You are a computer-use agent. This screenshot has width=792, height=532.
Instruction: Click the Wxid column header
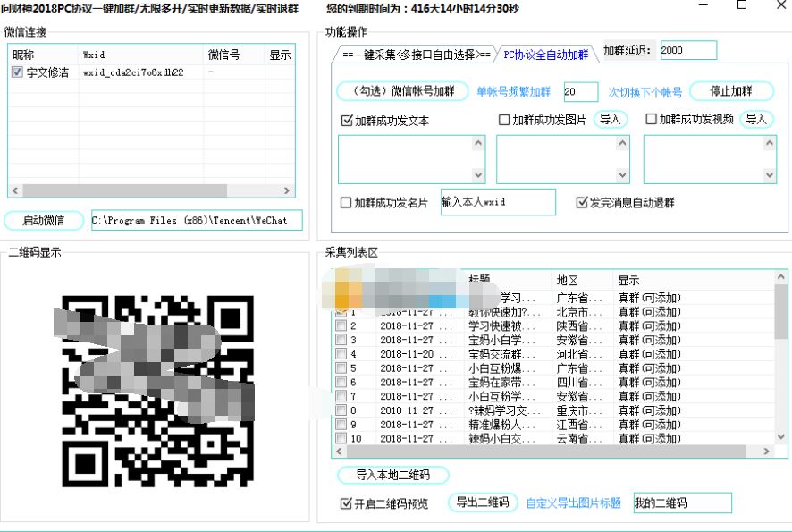click(x=141, y=55)
